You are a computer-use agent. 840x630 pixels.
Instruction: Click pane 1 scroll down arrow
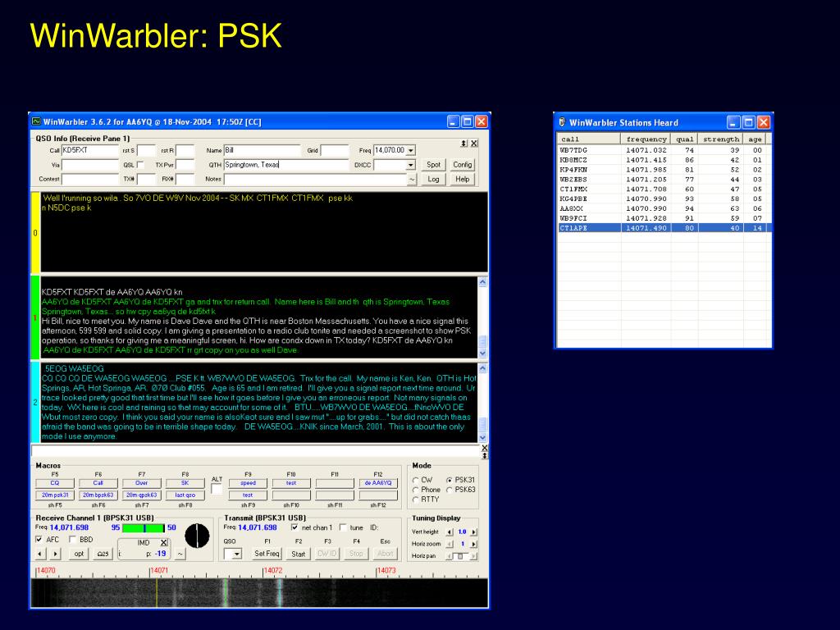click(x=482, y=353)
